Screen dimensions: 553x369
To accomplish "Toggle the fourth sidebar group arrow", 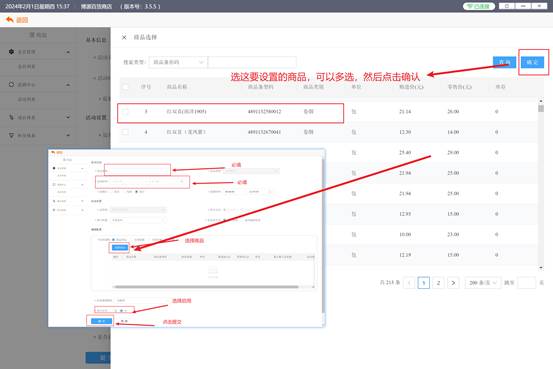I will [x=68, y=135].
